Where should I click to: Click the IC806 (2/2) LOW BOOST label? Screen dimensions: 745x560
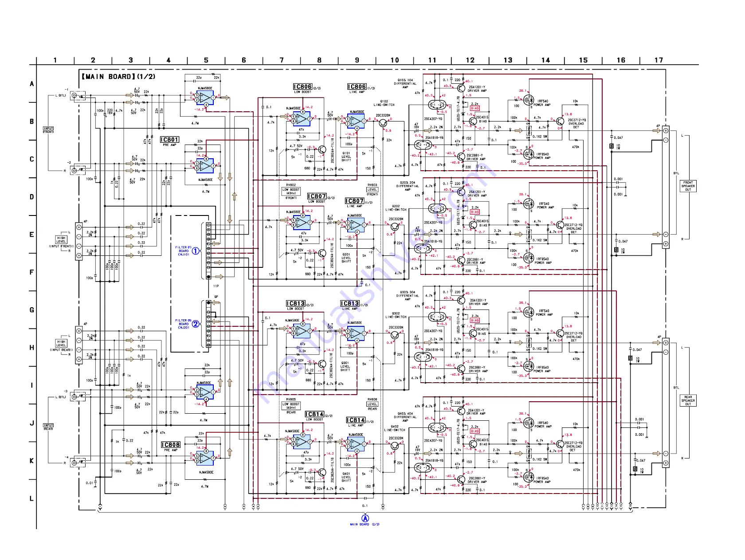point(307,88)
